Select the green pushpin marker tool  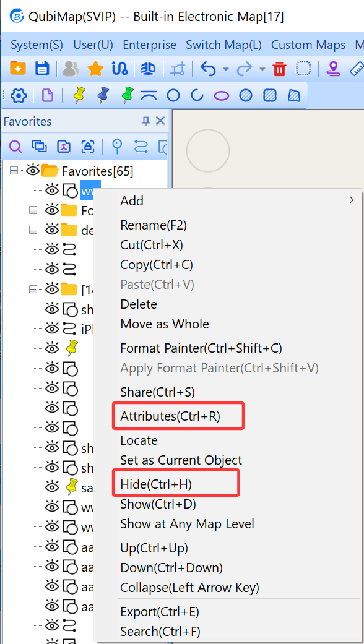(x=128, y=95)
